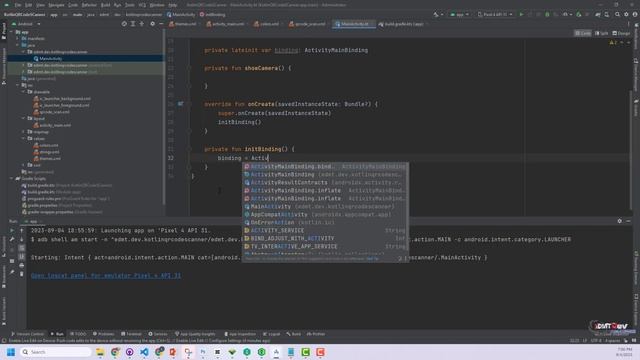This screenshot has width=640, height=360.
Task: Open the app run configuration dropdown
Action: coord(459,14)
